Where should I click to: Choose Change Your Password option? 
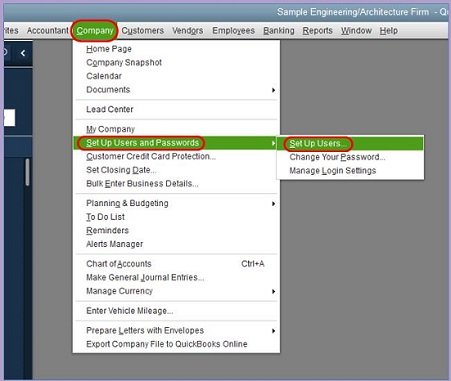[x=337, y=157]
